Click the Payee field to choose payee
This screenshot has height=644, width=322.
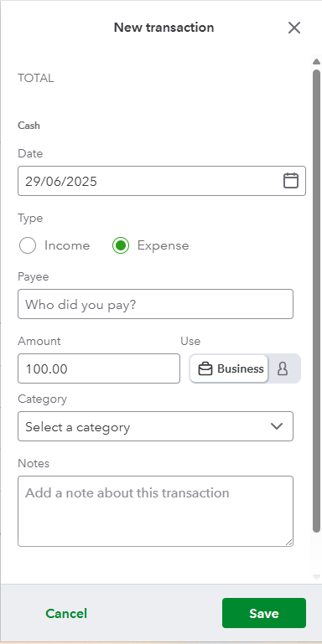point(155,304)
